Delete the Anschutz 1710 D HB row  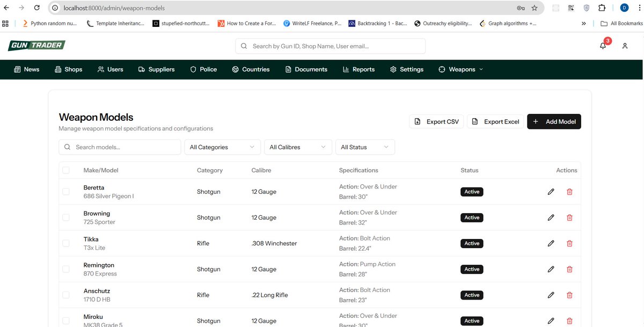click(x=569, y=295)
